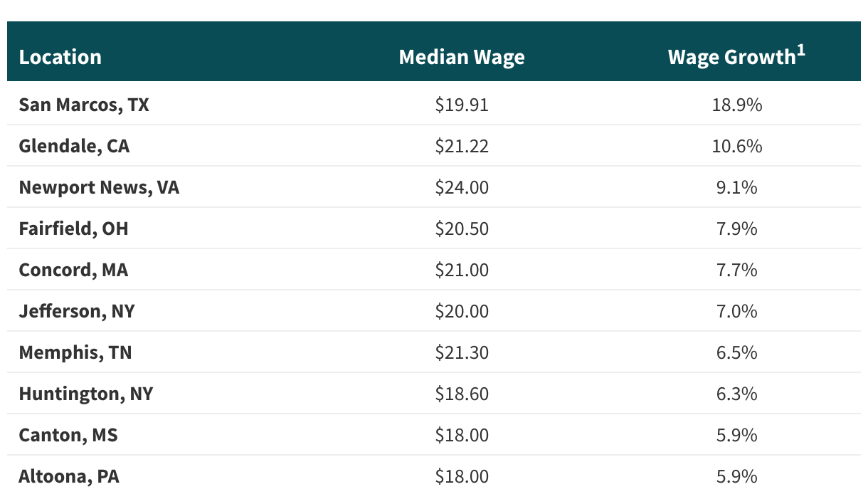Click the Median Wage column header
Image resolution: width=868 pixels, height=504 pixels.
462,57
